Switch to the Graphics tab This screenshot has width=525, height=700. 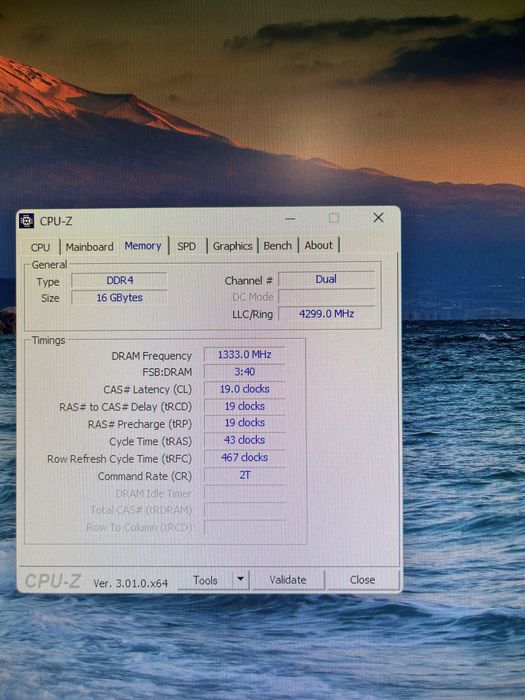pos(232,246)
